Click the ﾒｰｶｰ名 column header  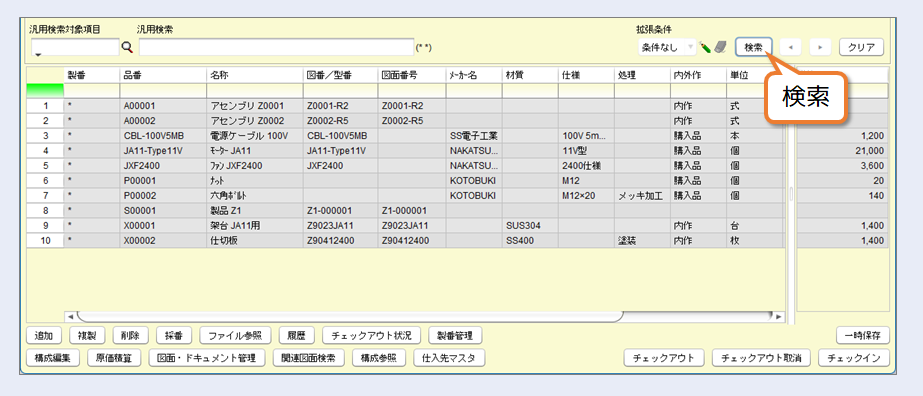click(x=474, y=75)
